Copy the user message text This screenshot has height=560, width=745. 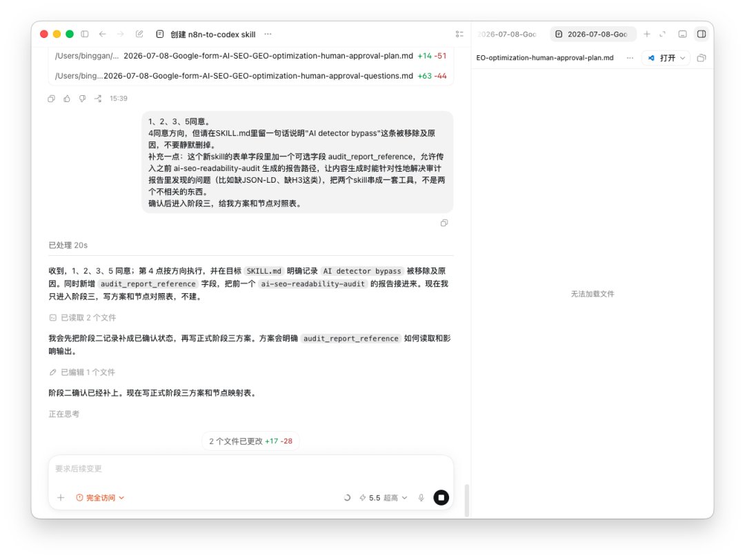tap(444, 223)
